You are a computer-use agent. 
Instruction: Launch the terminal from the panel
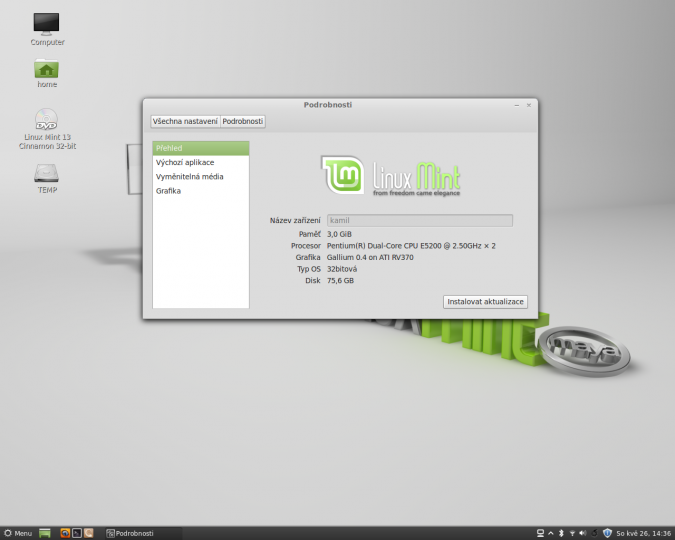pos(77,533)
